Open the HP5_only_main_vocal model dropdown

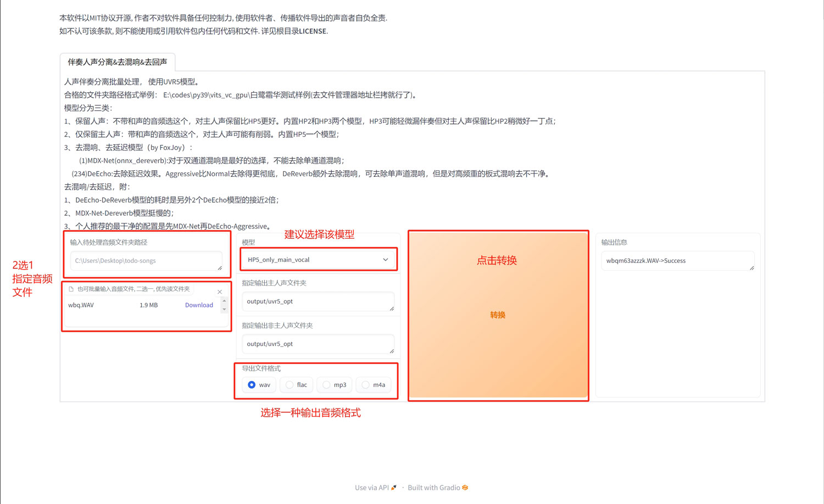[318, 260]
